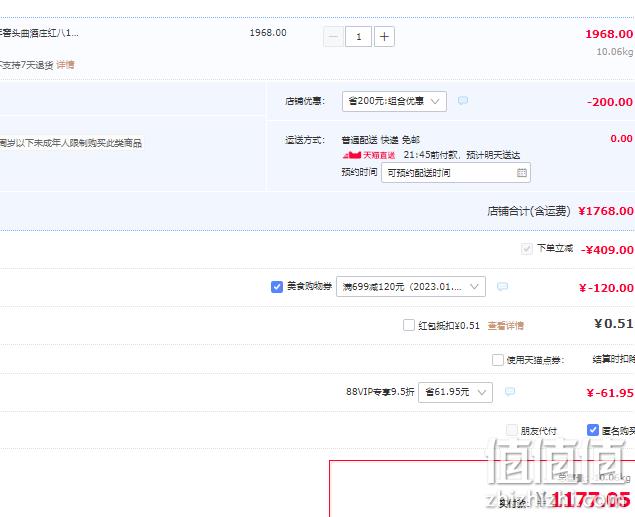Click the bubble icon beside the 满699减120元 dropdown
635x517 pixels.
502,286
